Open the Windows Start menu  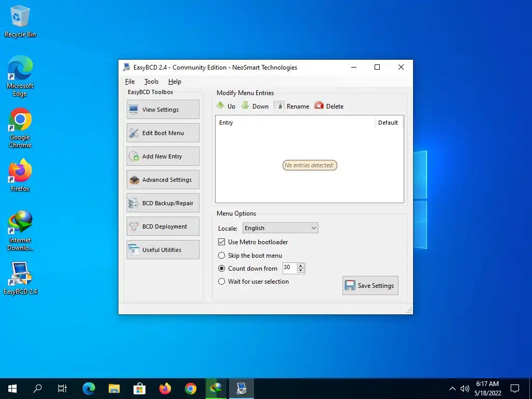(x=12, y=389)
